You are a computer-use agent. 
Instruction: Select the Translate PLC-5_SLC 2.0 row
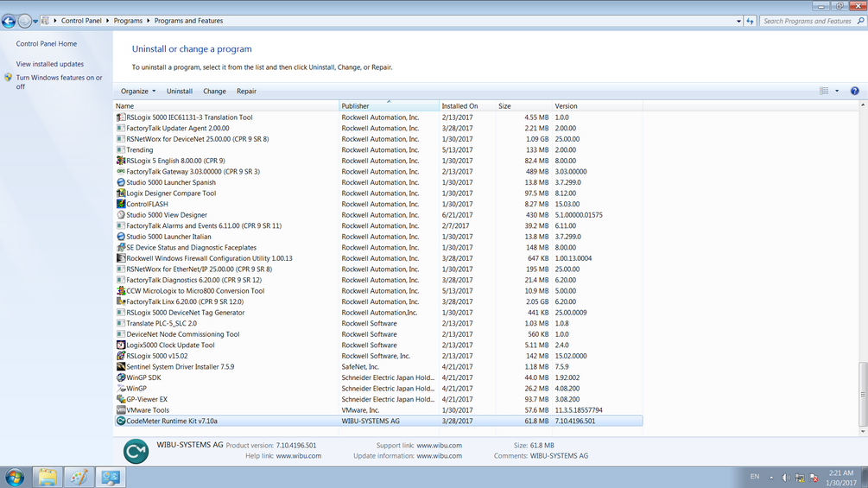pyautogui.click(x=378, y=323)
